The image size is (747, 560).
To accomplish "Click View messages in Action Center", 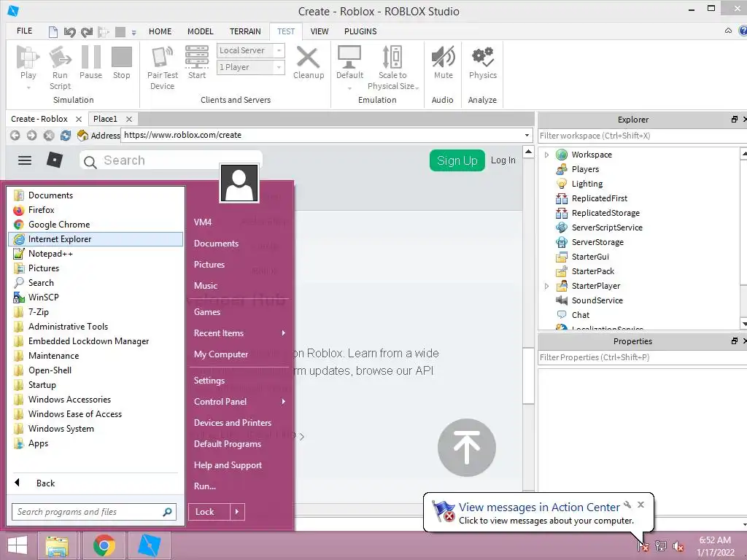I will [539, 507].
